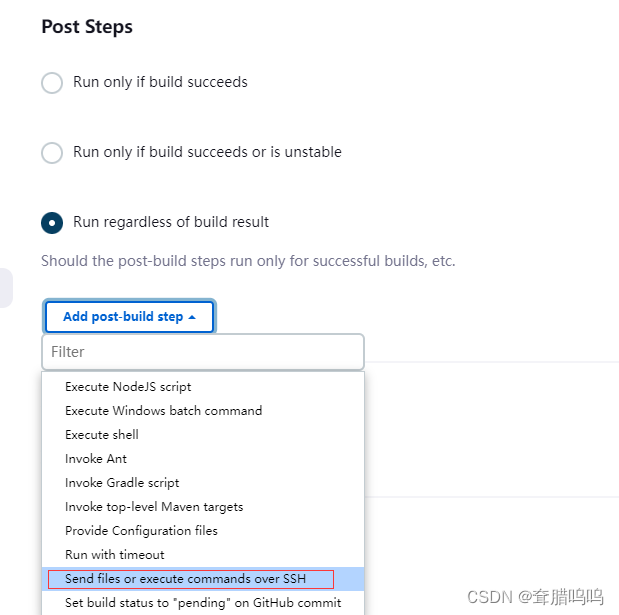Select "Run only if build succeeds" radio button

(52, 82)
